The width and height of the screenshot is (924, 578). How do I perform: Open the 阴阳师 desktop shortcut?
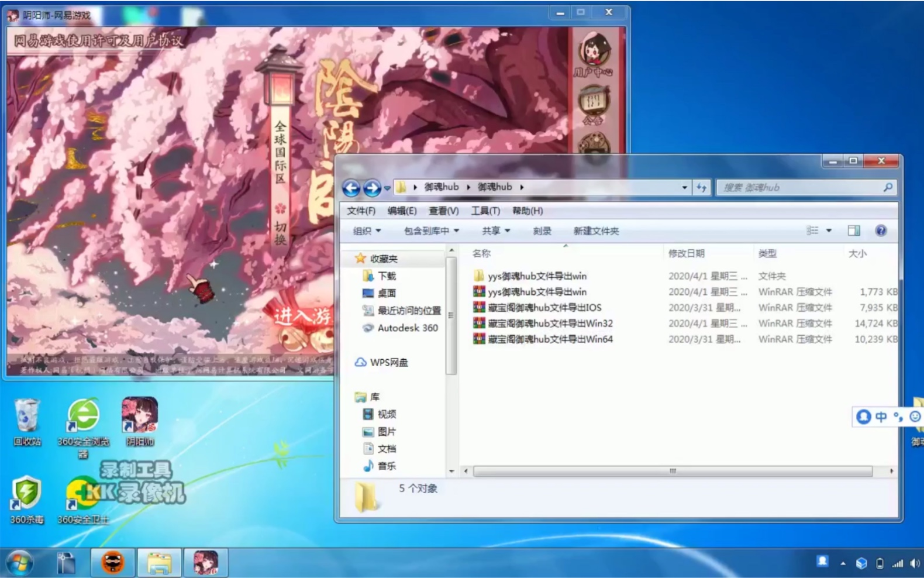pyautogui.click(x=140, y=422)
